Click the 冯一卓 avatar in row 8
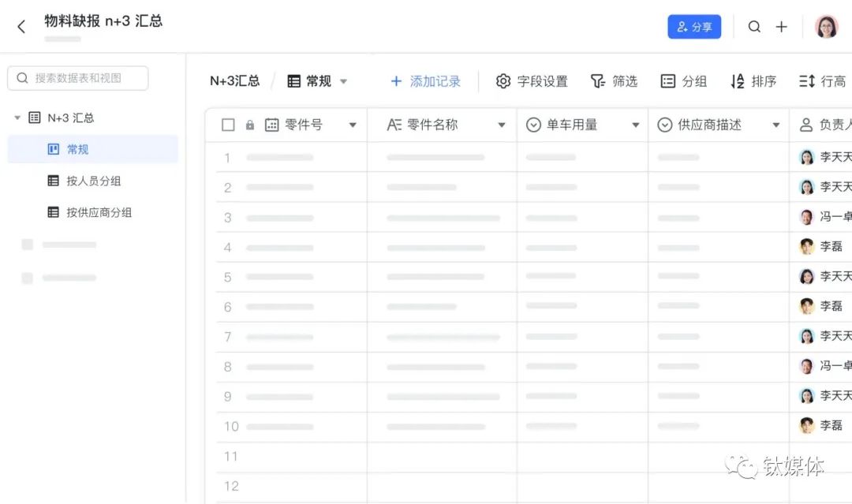 (x=807, y=366)
